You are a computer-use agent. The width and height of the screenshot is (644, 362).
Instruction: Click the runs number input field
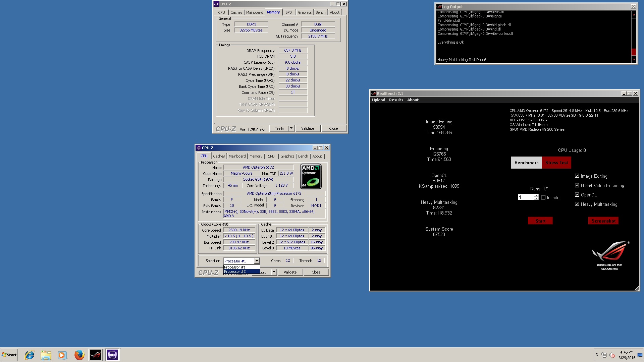pos(526,197)
